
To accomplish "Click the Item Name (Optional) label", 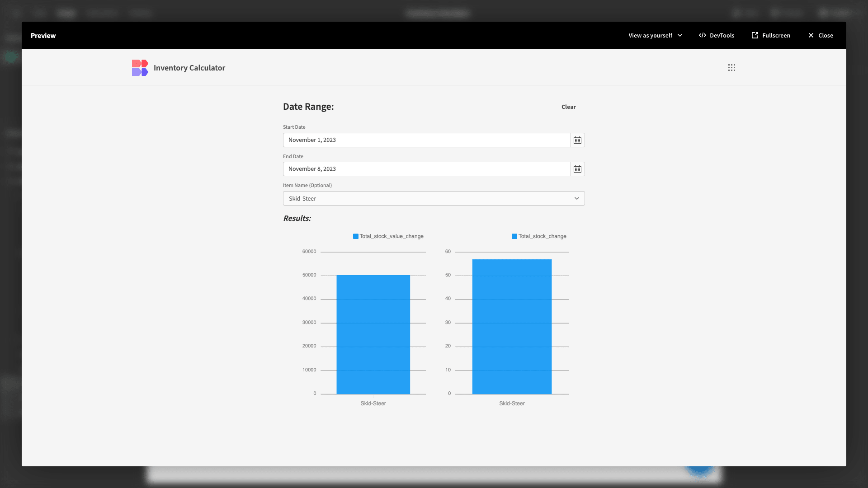I will [x=307, y=185].
